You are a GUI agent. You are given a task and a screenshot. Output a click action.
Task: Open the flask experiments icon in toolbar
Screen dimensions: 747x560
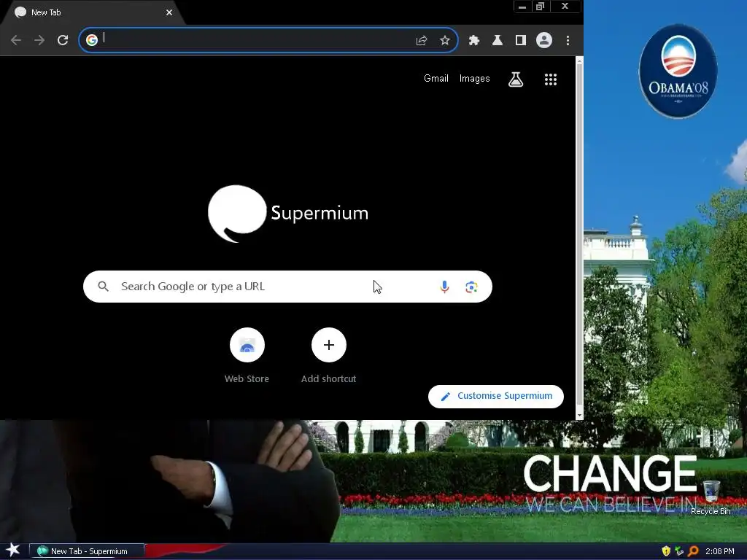click(498, 41)
